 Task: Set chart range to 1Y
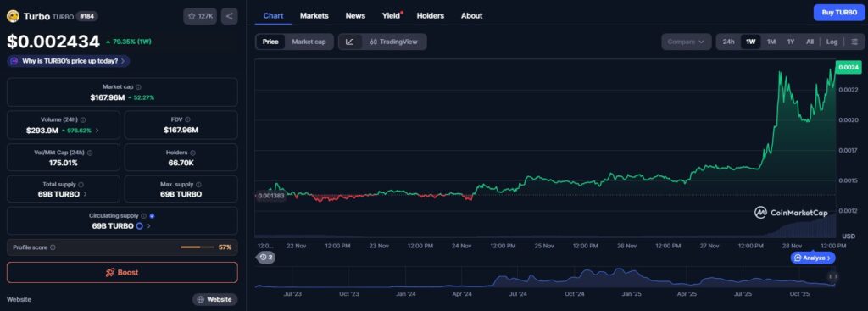point(791,42)
